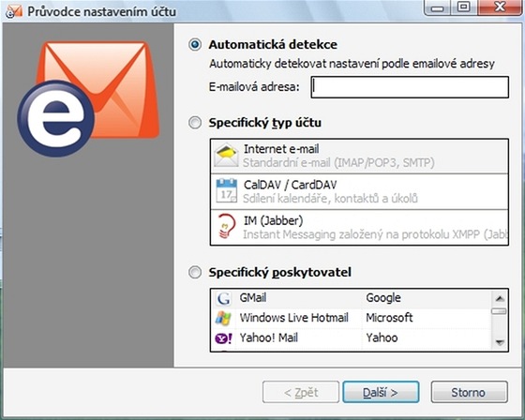Select the GMail provider row
This screenshot has height=420, width=525.
[x=352, y=298]
